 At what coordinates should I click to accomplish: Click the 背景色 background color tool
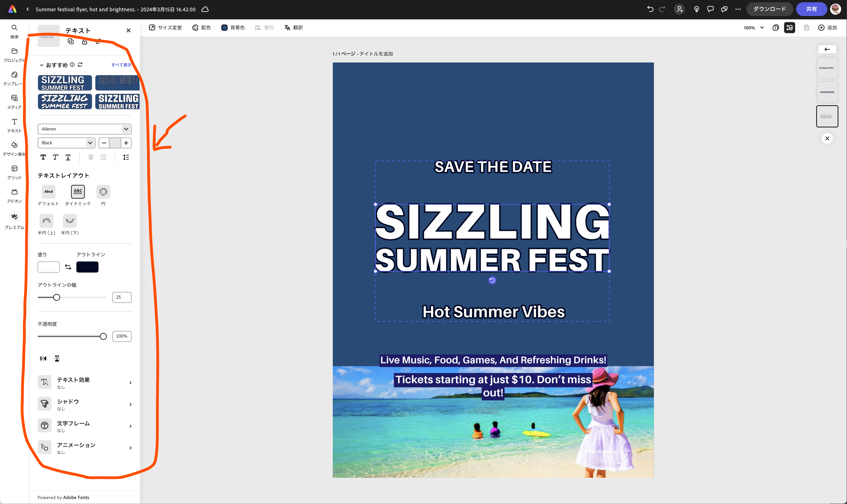coord(233,27)
